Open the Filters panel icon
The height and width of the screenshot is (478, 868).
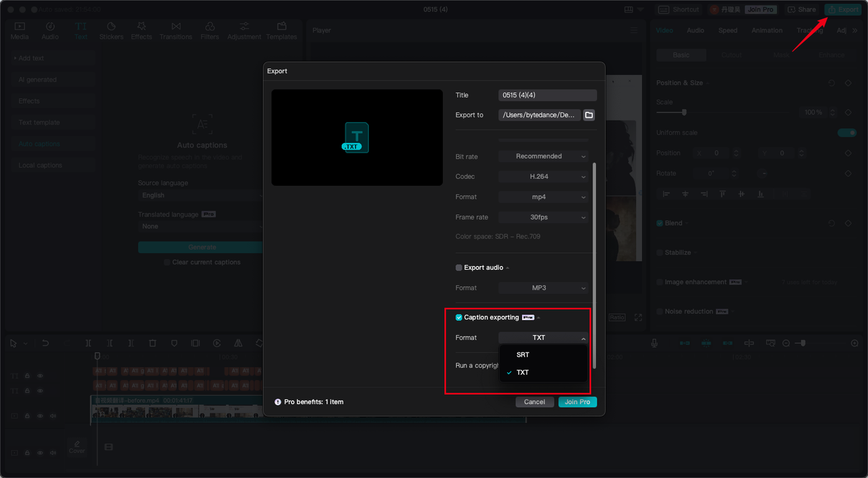210,26
